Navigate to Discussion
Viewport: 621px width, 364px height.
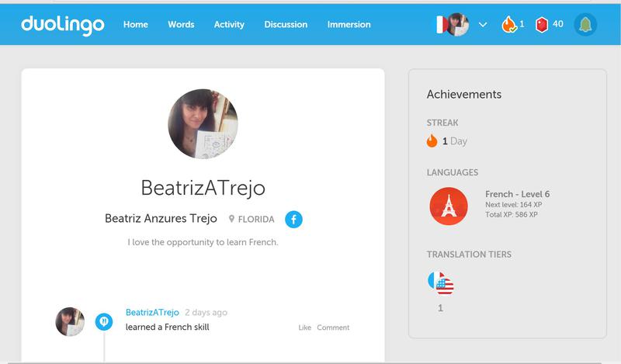point(286,25)
